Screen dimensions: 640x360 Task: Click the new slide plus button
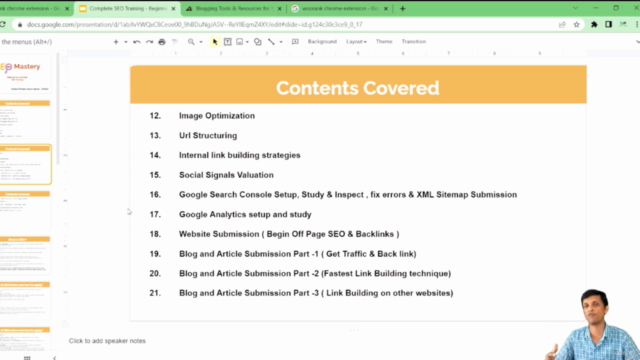pos(116,42)
